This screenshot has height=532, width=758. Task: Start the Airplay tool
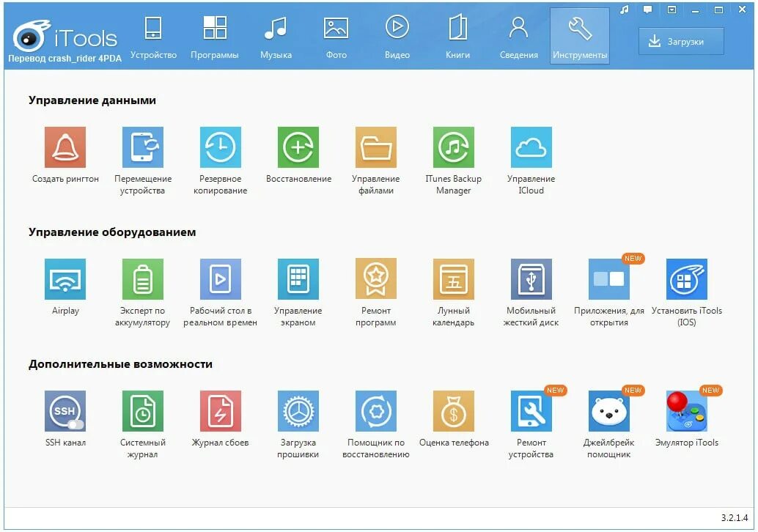65,279
